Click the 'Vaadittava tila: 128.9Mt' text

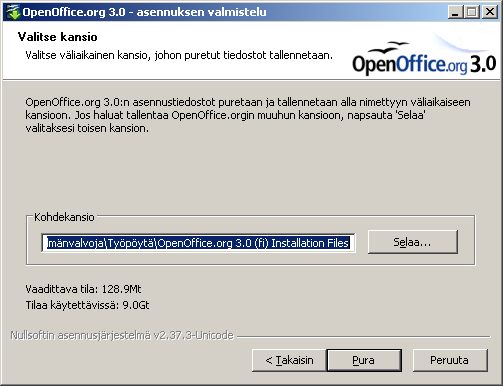tap(83, 289)
